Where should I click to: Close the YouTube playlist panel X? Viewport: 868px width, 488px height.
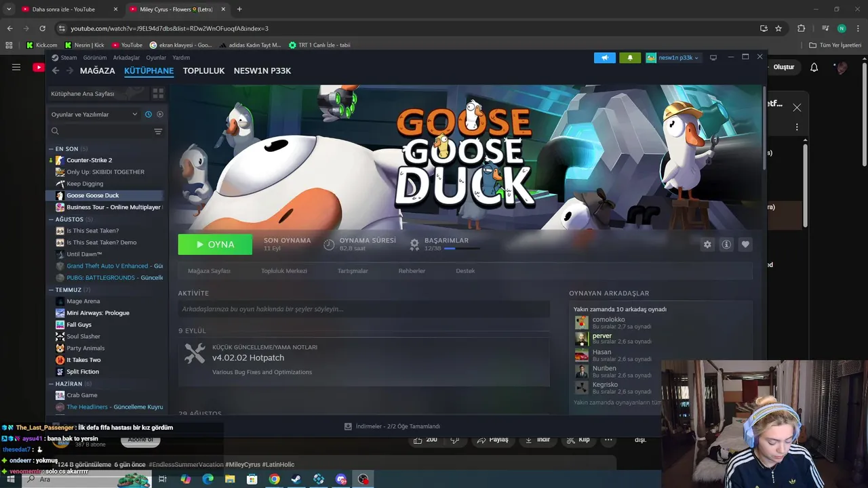[797, 107]
